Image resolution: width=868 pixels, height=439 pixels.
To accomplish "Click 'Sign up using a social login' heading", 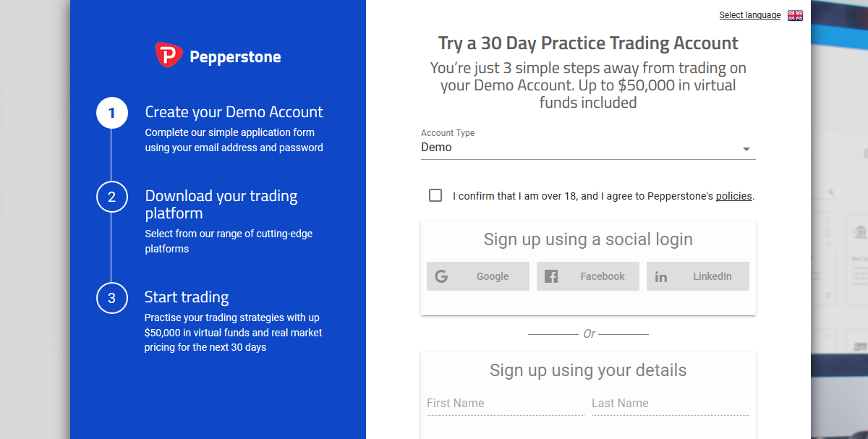I will coord(588,239).
